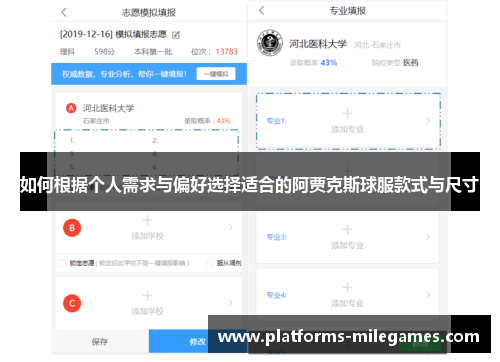Add a major in 专业1 plus icon
500x362 pixels.
347,113
